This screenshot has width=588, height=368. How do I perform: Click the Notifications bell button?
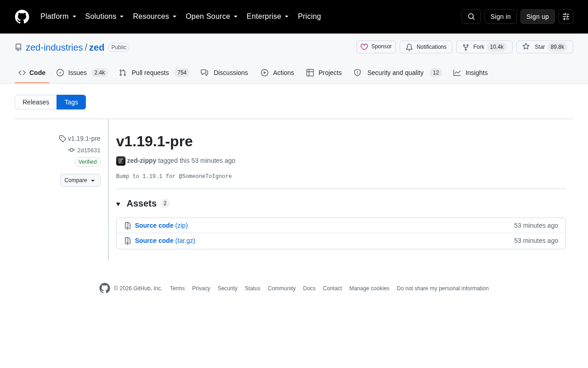point(426,47)
